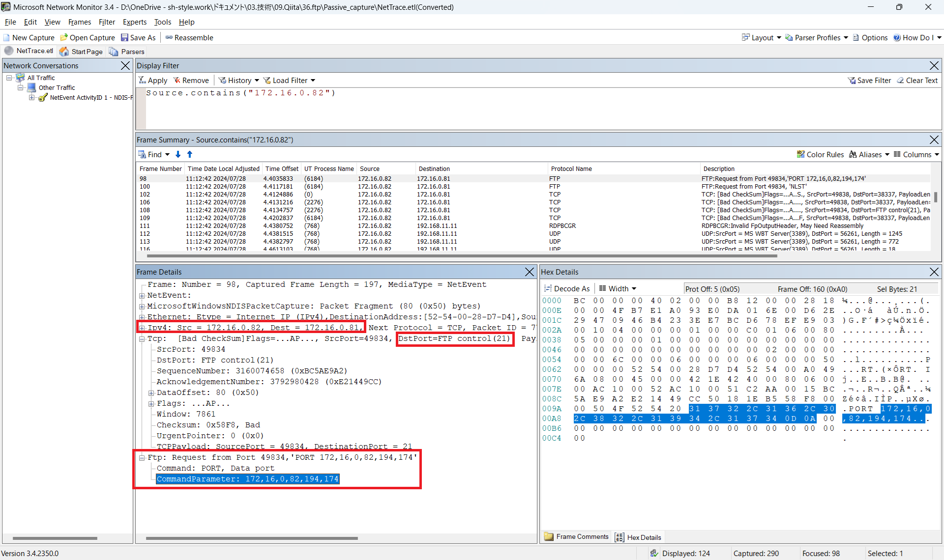Expand the NetEvent node in Frame Details

(x=142, y=296)
